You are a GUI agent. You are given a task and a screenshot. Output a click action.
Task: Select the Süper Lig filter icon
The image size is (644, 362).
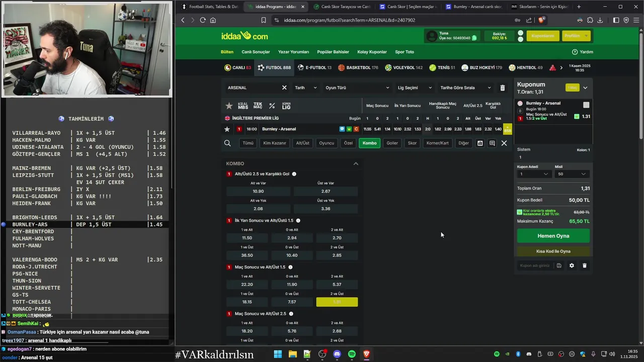click(x=286, y=106)
